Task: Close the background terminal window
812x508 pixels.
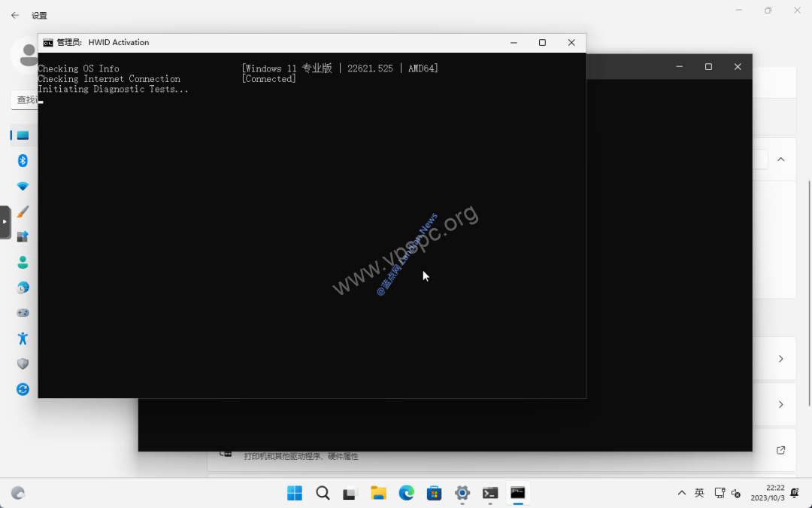Action: coord(738,66)
